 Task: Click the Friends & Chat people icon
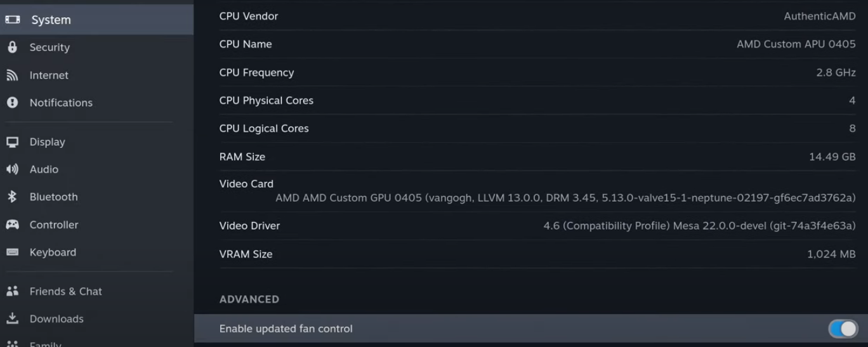pyautogui.click(x=12, y=291)
